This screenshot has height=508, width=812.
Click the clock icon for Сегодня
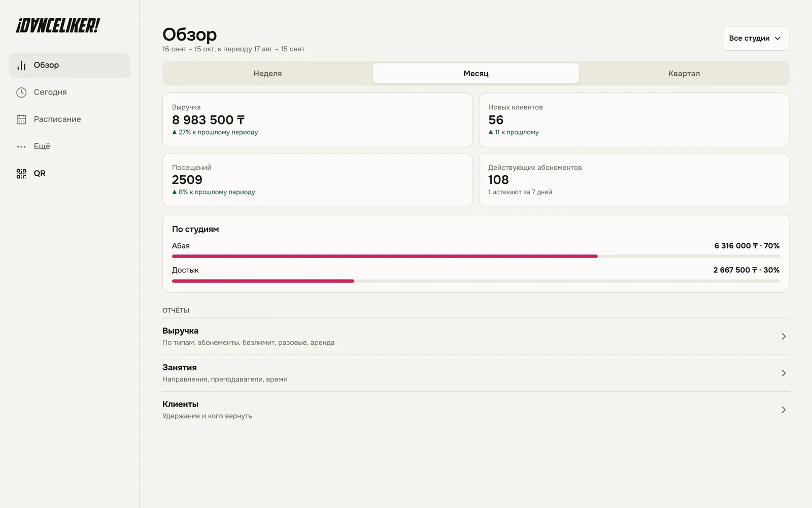pyautogui.click(x=21, y=92)
